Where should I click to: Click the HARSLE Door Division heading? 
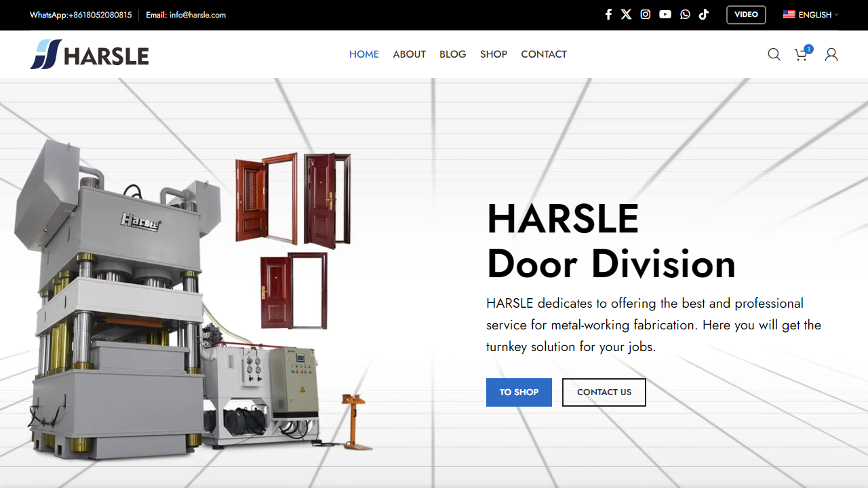click(611, 241)
